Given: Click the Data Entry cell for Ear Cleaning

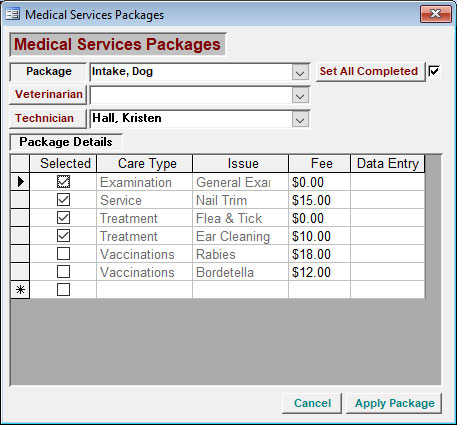Looking at the screenshot, I should tap(388, 236).
